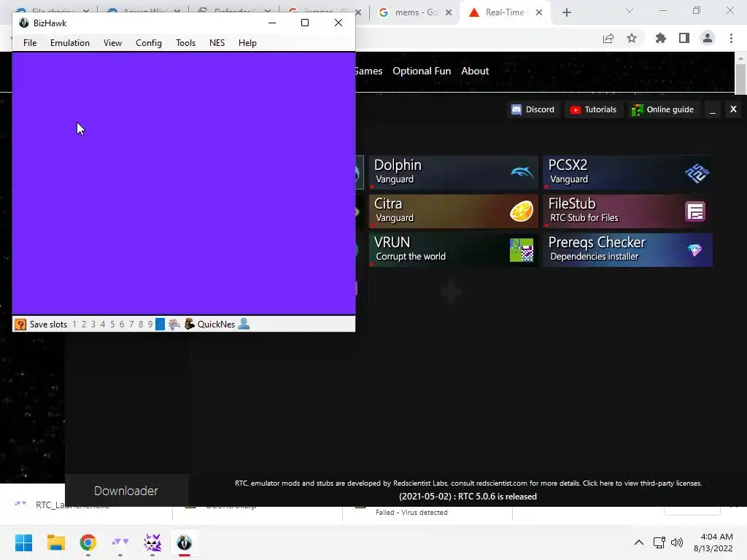
Task: Click the Prereqs Checker diamond icon
Action: [694, 250]
